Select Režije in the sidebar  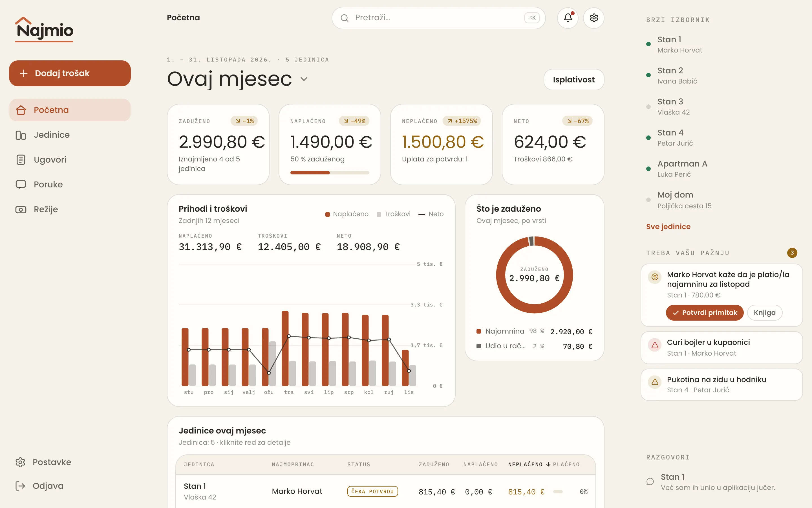click(x=70, y=210)
